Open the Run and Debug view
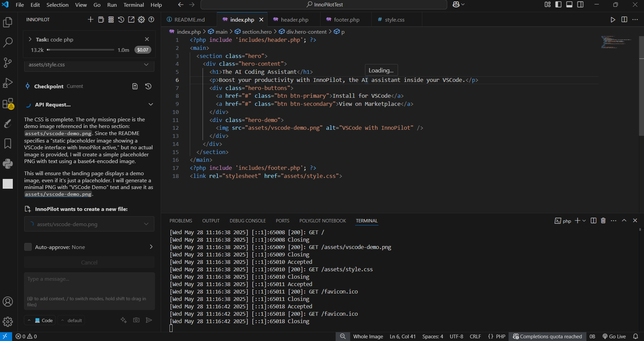 pos(8,83)
